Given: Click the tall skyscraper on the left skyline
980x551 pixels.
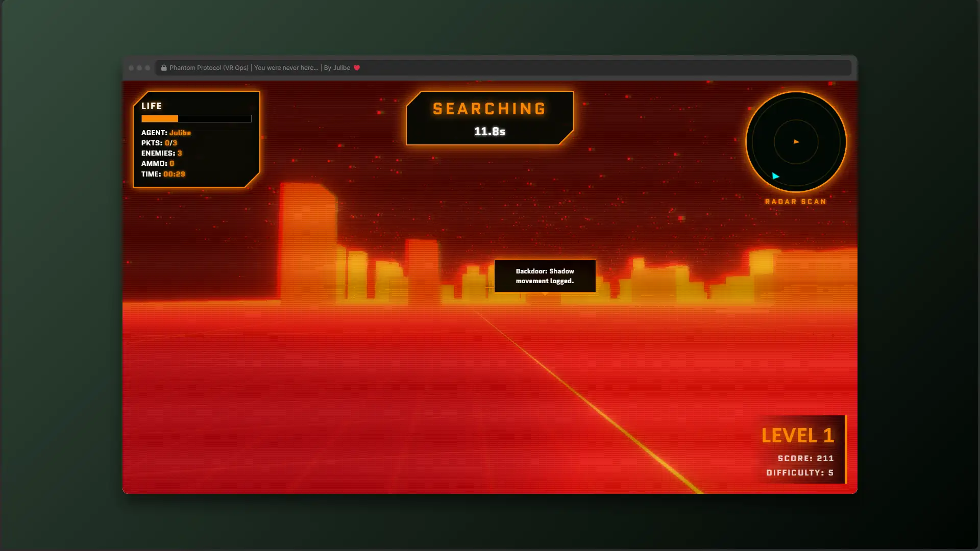Looking at the screenshot, I should pyautogui.click(x=308, y=240).
